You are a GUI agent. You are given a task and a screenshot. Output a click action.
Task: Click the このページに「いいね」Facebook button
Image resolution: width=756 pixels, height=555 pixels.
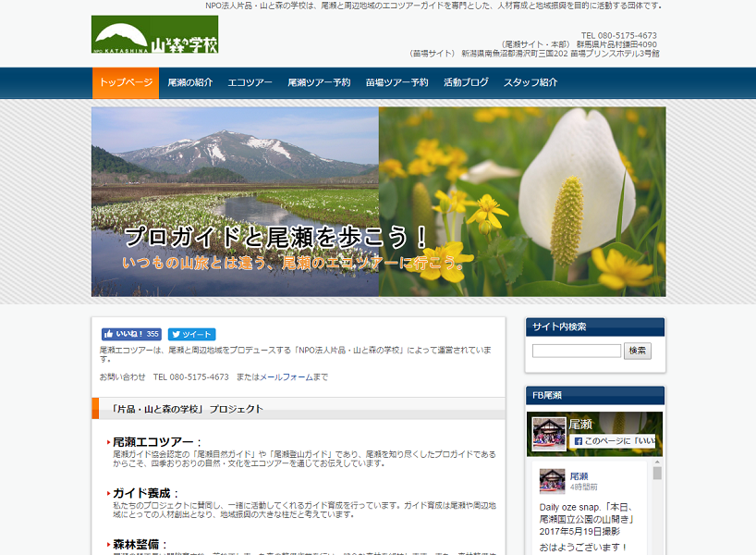pyautogui.click(x=613, y=441)
